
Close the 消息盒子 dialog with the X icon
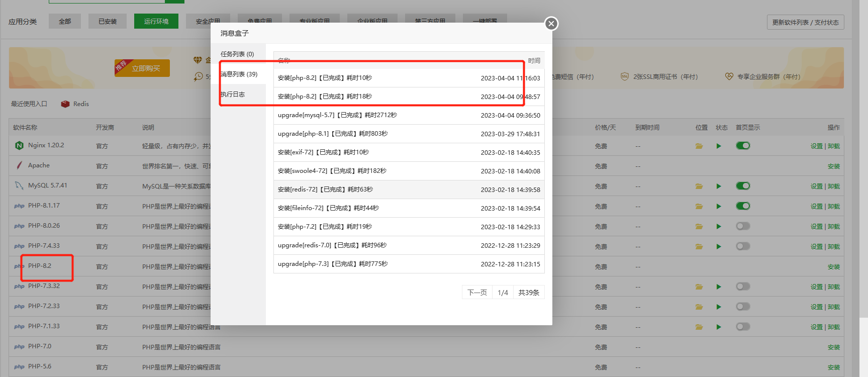coord(551,24)
